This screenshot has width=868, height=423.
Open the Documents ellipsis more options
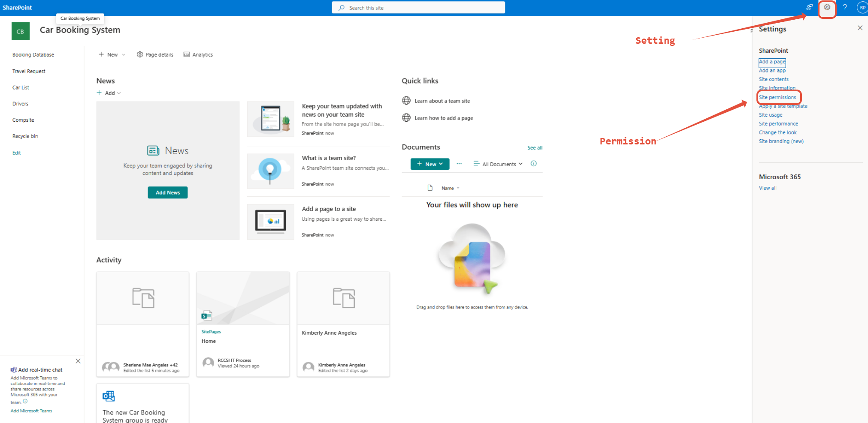coord(459,164)
